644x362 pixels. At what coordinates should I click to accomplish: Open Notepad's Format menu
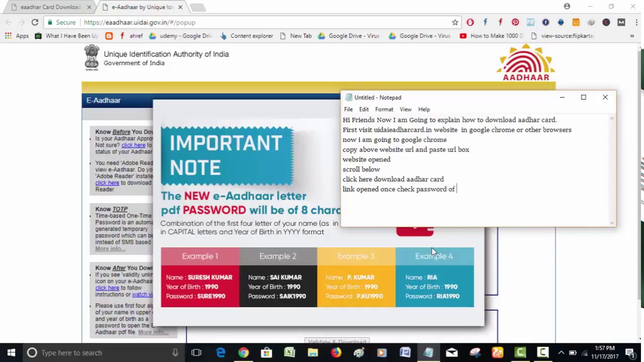click(x=384, y=109)
